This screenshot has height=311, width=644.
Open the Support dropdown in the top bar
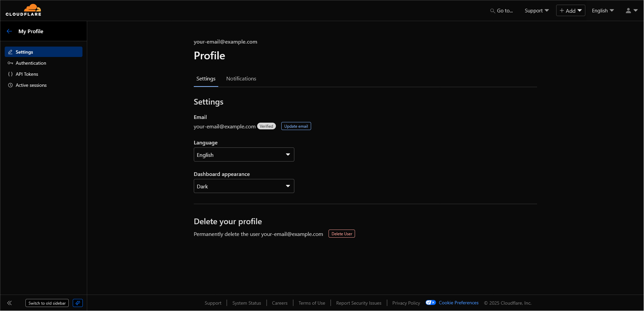coord(537,11)
